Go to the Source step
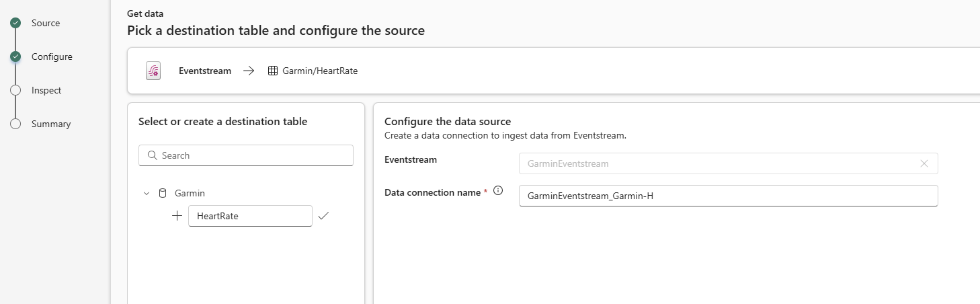This screenshot has width=980, height=304. coord(46,23)
